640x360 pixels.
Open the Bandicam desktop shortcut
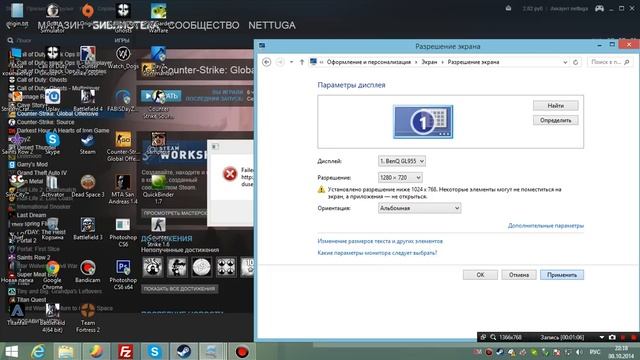(x=88, y=272)
